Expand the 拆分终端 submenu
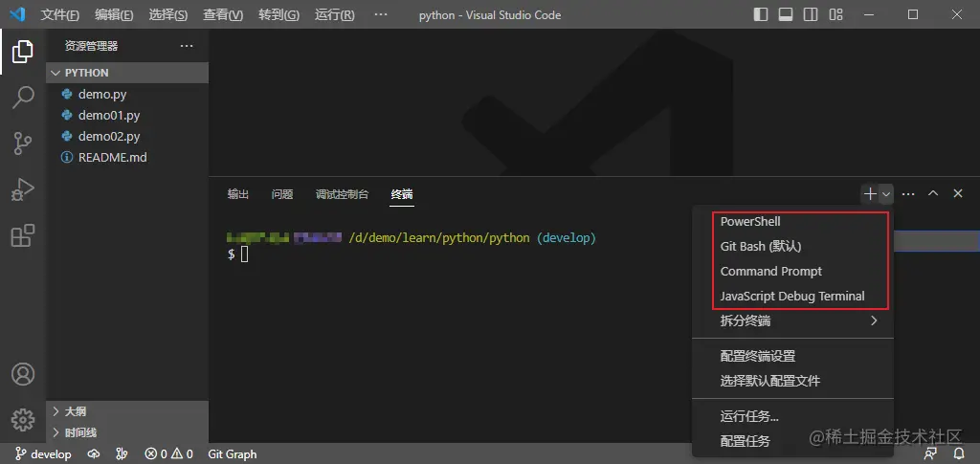The height and width of the screenshot is (464, 980). pos(793,321)
